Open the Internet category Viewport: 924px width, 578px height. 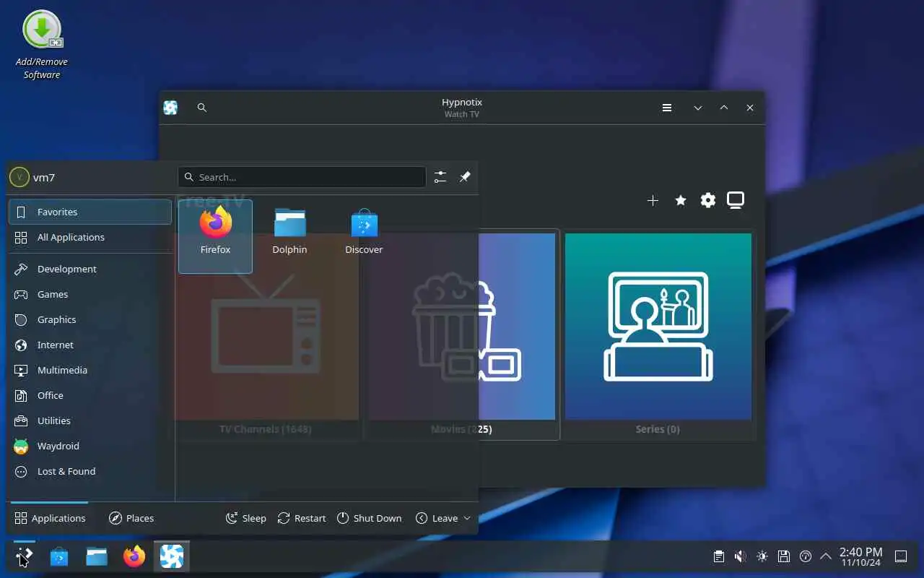pos(90,345)
